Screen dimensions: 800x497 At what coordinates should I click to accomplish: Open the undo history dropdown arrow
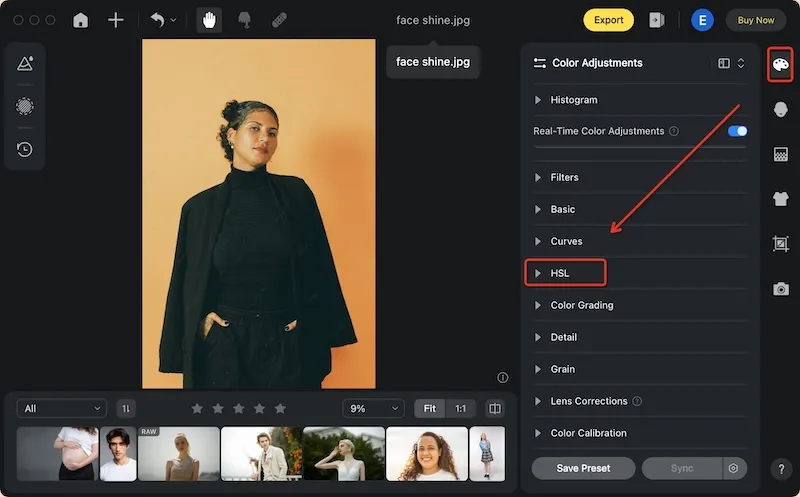pyautogui.click(x=173, y=20)
